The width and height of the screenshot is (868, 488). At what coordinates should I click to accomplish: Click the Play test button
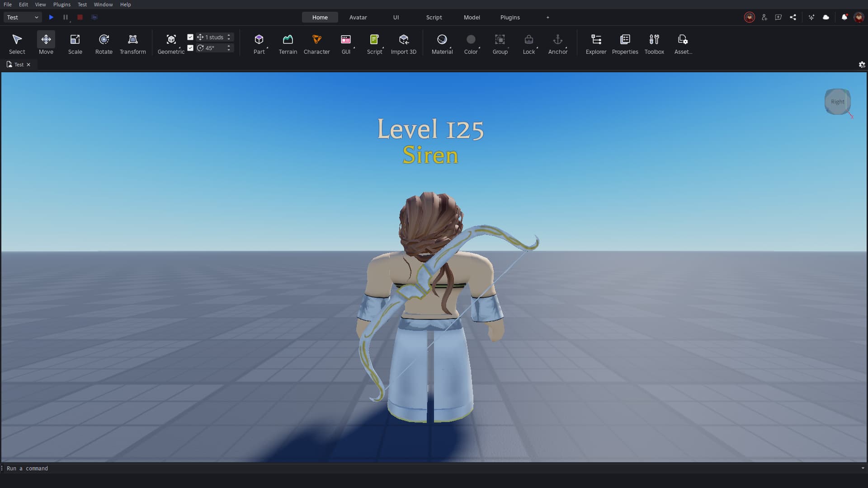click(51, 17)
